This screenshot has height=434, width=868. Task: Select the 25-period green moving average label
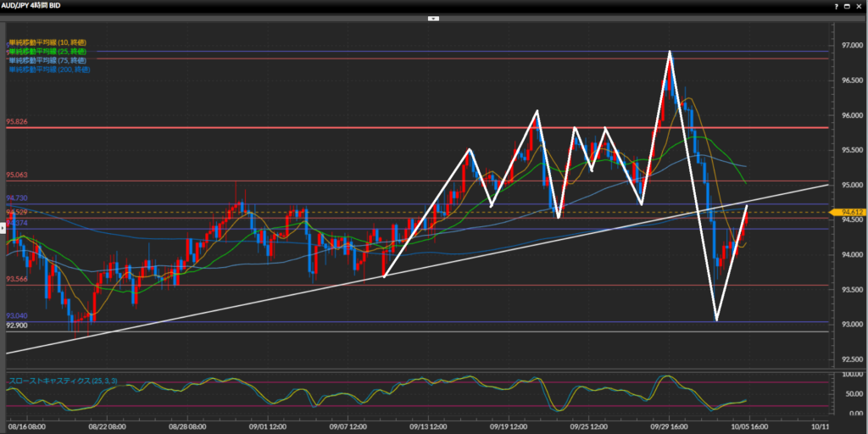[x=47, y=52]
